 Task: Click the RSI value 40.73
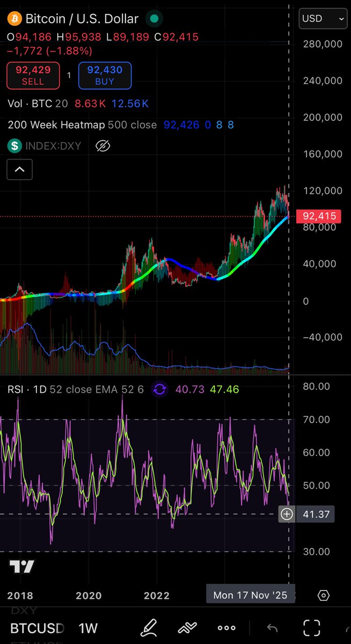(189, 390)
